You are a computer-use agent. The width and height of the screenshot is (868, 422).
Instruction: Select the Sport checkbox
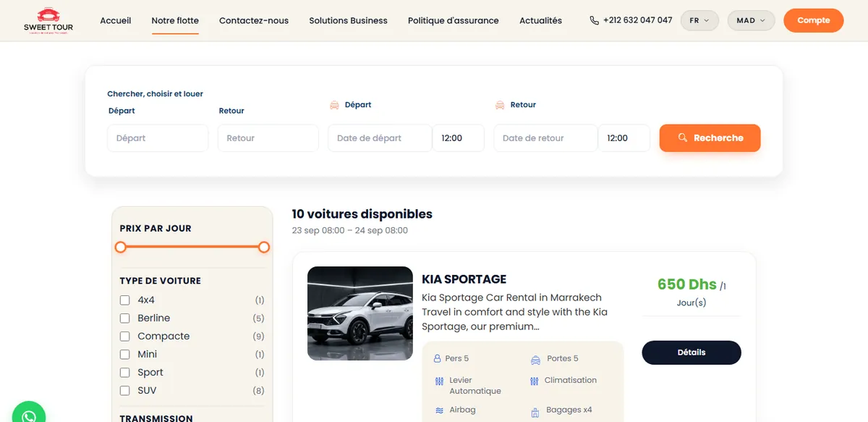(124, 372)
